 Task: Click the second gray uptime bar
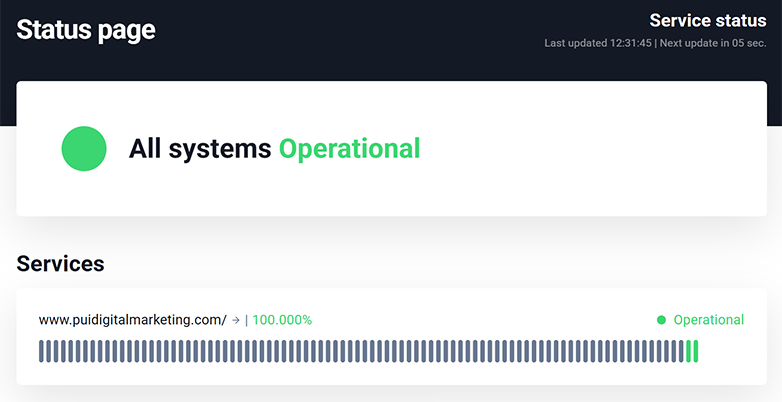(x=50, y=351)
